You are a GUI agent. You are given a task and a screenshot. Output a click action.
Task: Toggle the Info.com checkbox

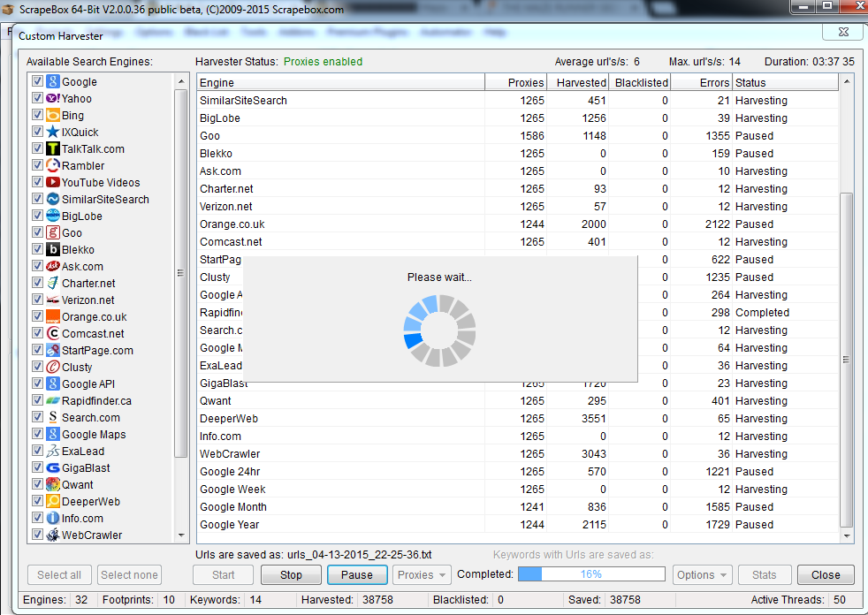[37, 518]
